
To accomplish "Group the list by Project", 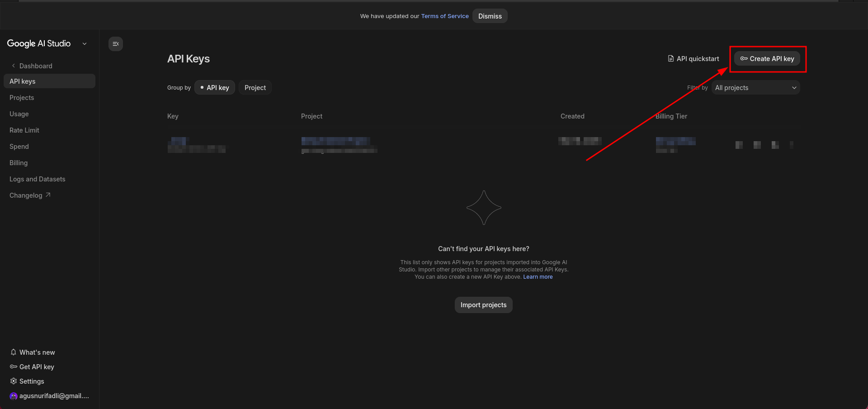I will [x=255, y=88].
